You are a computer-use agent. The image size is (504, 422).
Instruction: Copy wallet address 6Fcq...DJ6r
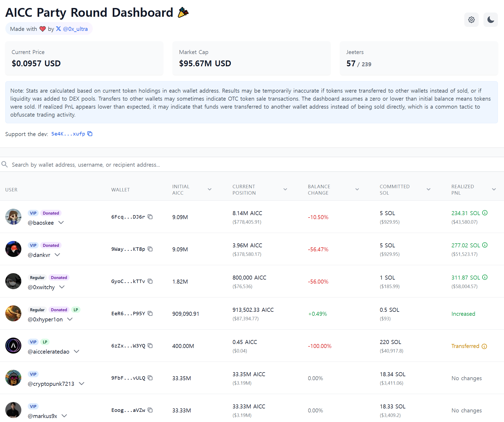(150, 217)
